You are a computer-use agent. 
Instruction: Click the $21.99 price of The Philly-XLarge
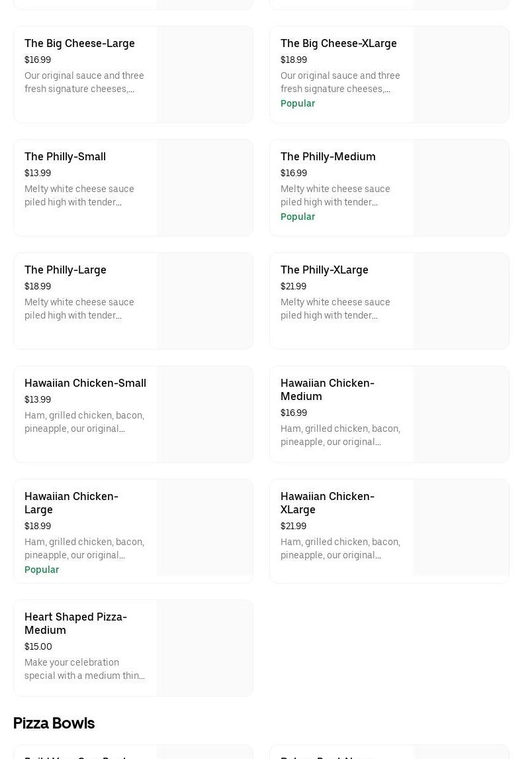293,287
